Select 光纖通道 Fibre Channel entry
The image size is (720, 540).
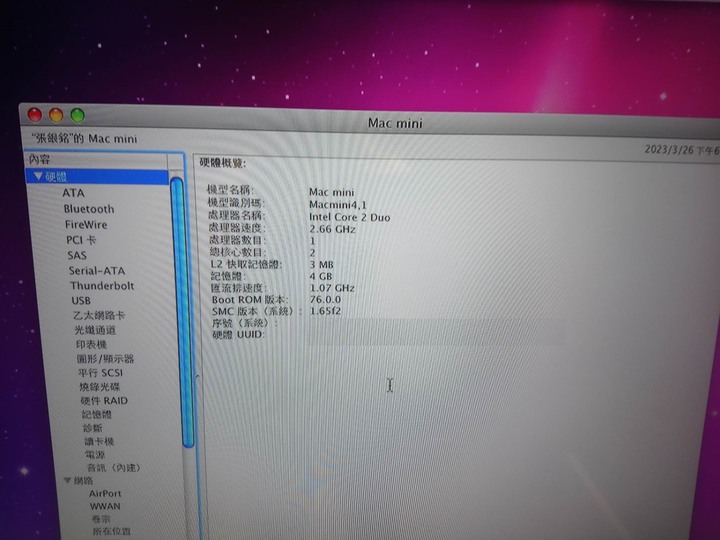point(96,330)
